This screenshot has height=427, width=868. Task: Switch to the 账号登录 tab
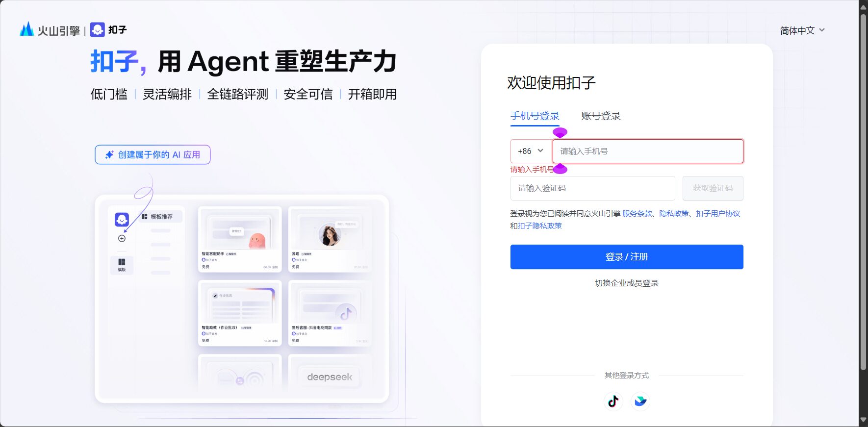601,116
